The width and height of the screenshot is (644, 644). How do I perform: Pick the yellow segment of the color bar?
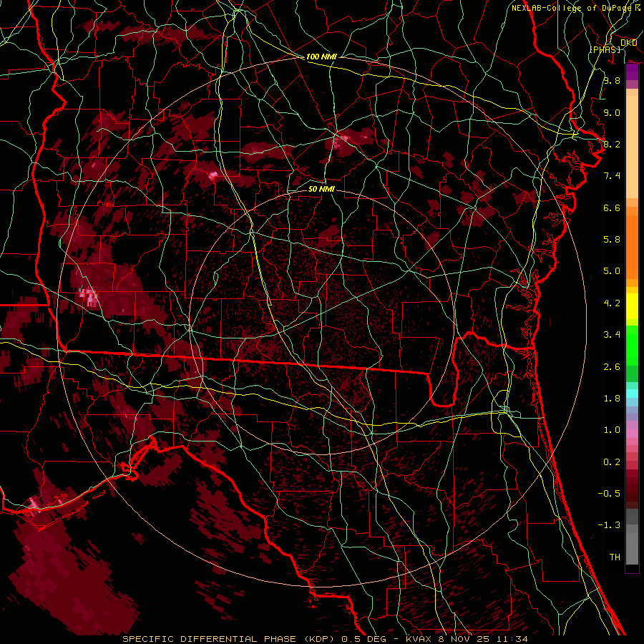632,306
